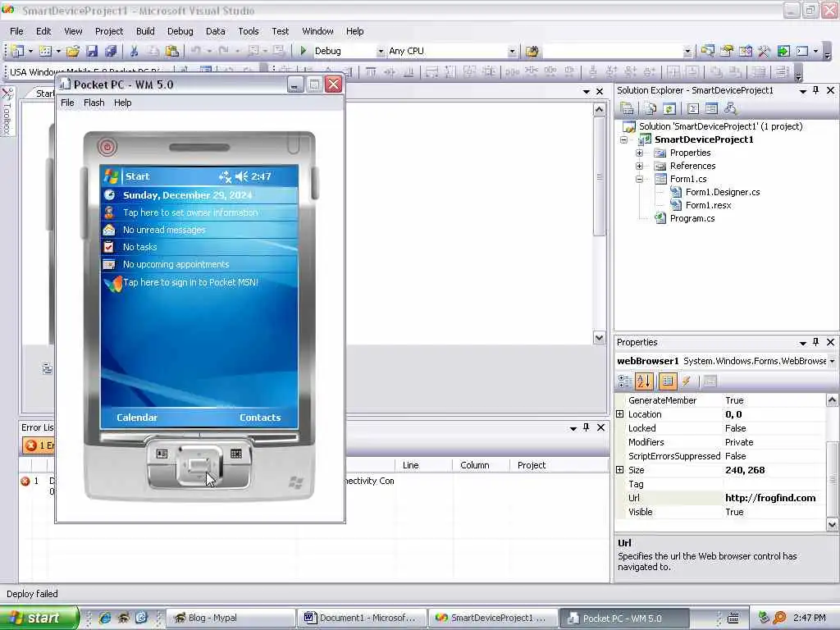Tap Calendar softkey on emulator screen
Image resolution: width=840 pixels, height=630 pixels.
point(137,418)
